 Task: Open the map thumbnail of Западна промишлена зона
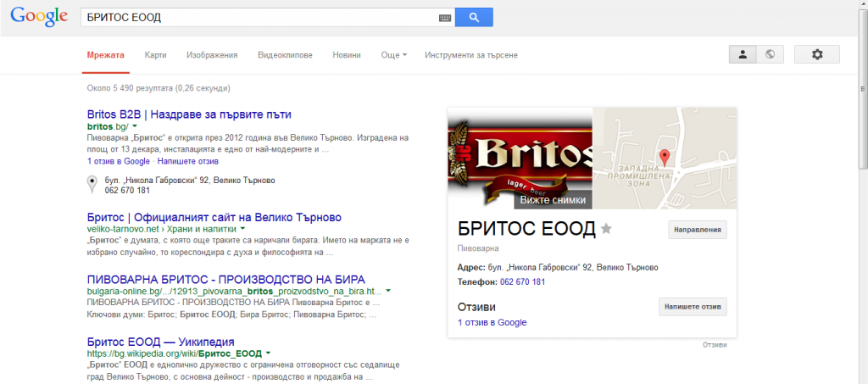[x=665, y=159]
